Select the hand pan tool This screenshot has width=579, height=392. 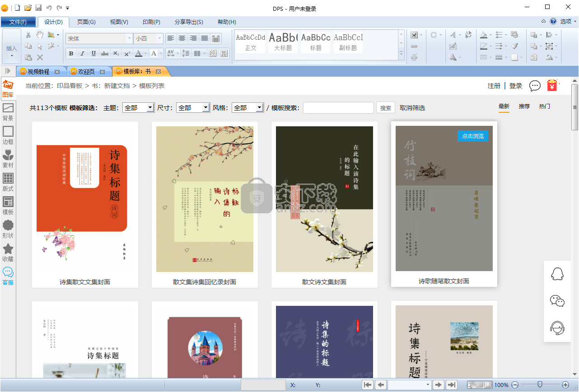point(40,35)
